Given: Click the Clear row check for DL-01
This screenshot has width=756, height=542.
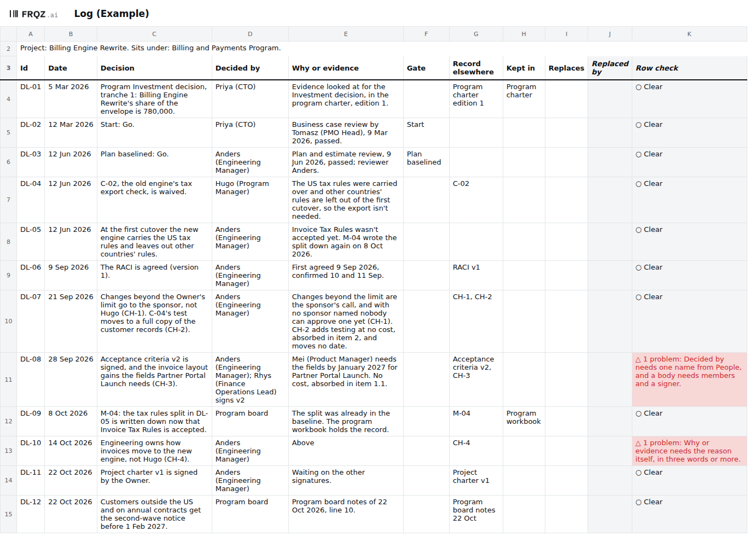Looking at the screenshot, I should pos(689,99).
